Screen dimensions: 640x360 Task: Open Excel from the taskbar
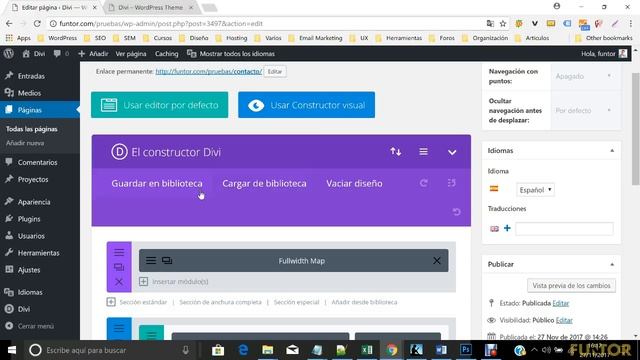pos(367,350)
